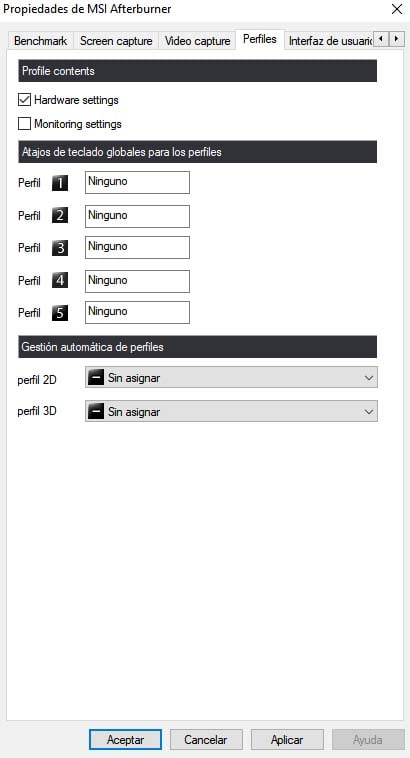Click the minus icon in perfil 3D dropdown
Image resolution: width=410 pixels, height=758 pixels.
(x=97, y=412)
